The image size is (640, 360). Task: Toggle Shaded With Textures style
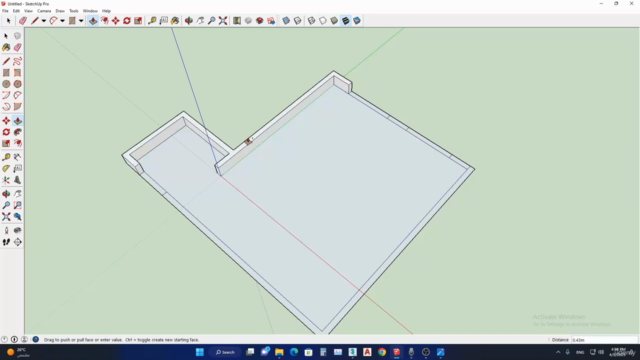click(x=346, y=20)
